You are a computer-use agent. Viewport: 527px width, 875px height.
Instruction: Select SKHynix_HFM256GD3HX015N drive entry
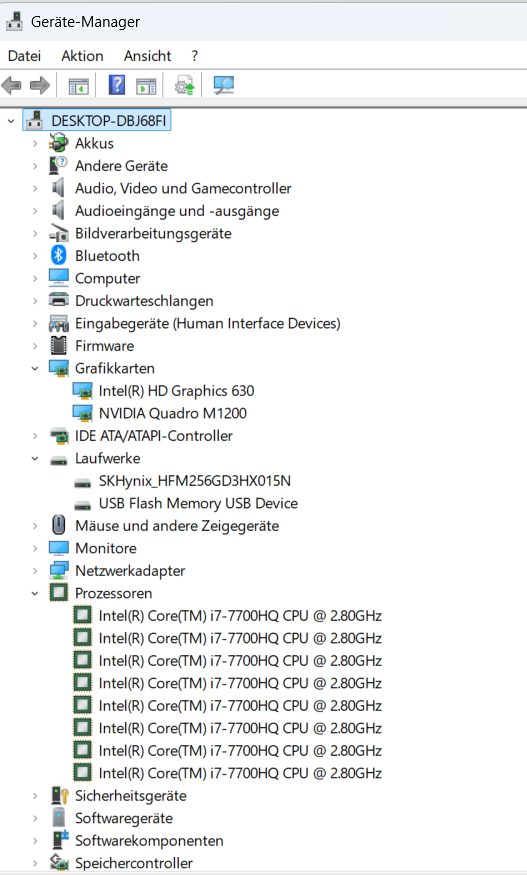pos(195,480)
